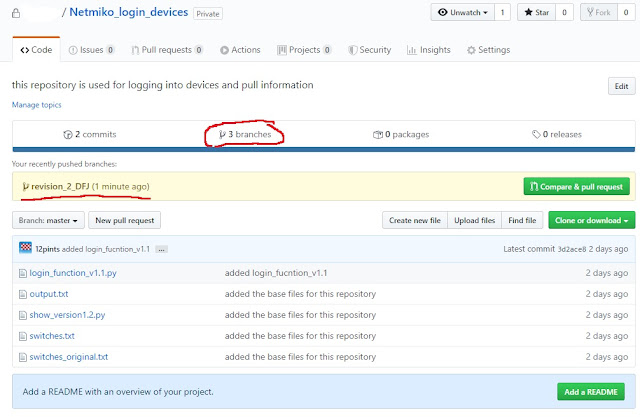Click the Issues tab count badge
This screenshot has width=640, height=417.
110,50
